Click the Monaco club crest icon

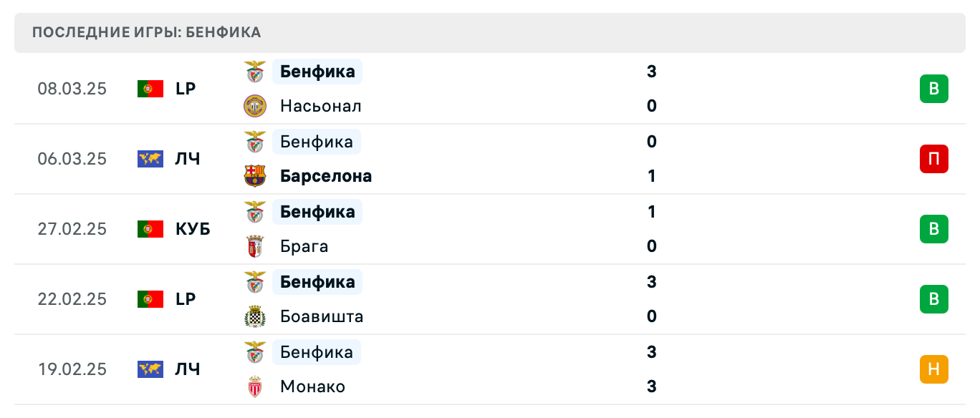254,387
